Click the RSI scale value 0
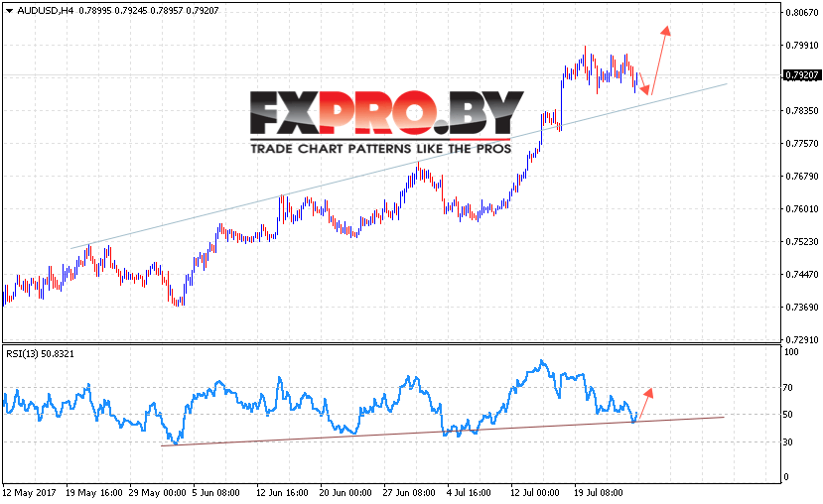This screenshot has width=823, height=504. tap(785, 477)
